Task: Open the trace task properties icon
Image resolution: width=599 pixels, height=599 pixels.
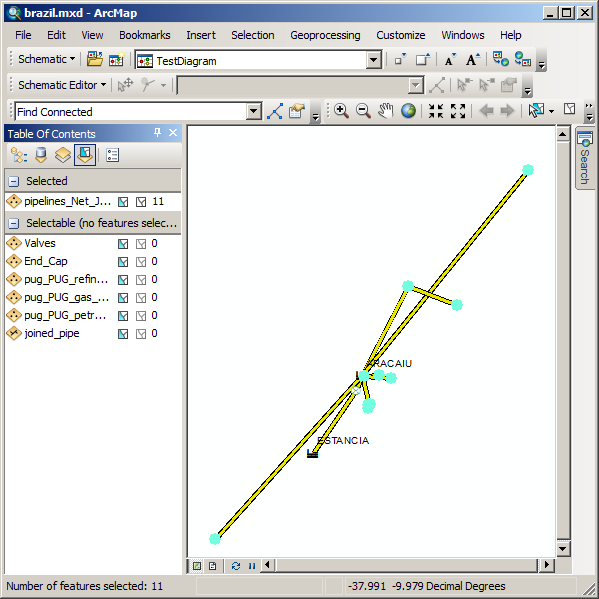Action: point(297,111)
